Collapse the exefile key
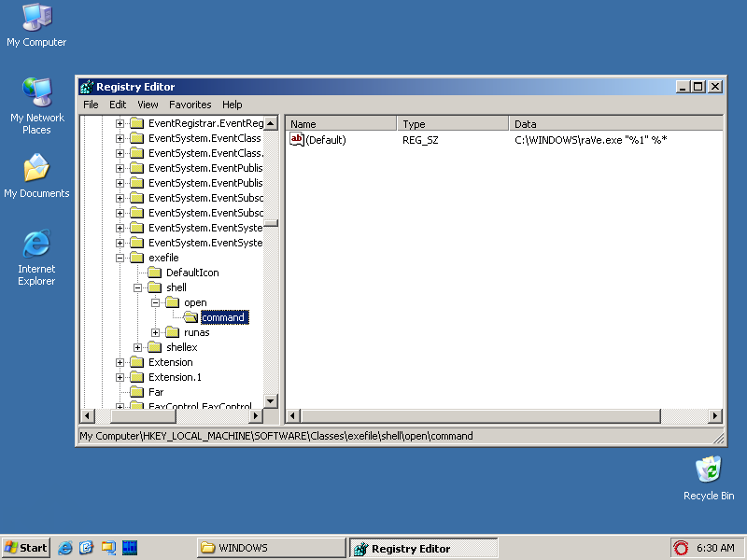 click(x=120, y=258)
